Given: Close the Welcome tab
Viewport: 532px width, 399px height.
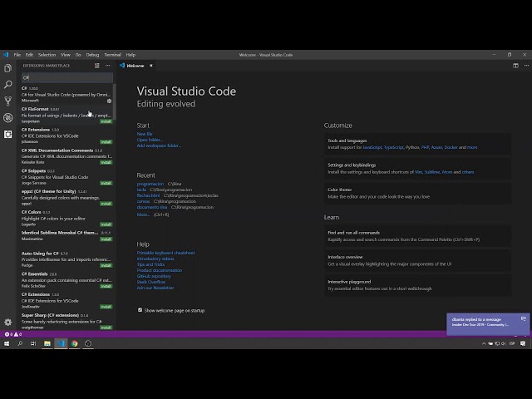Looking at the screenshot, I should pyautogui.click(x=151, y=66).
